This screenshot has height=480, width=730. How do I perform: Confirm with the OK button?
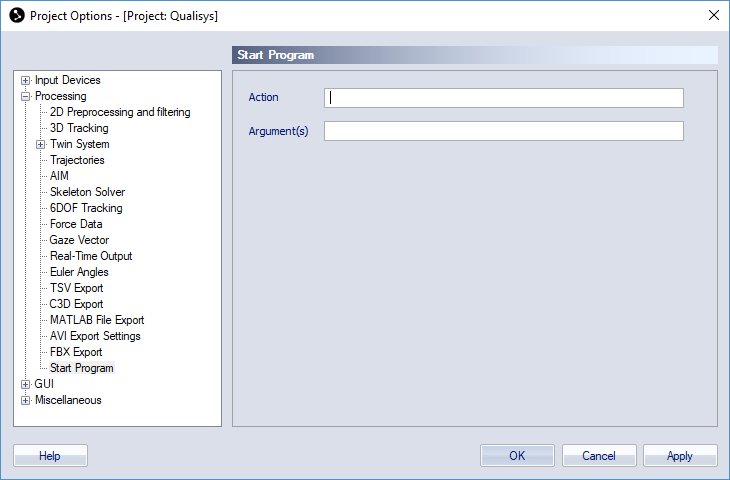pos(517,455)
